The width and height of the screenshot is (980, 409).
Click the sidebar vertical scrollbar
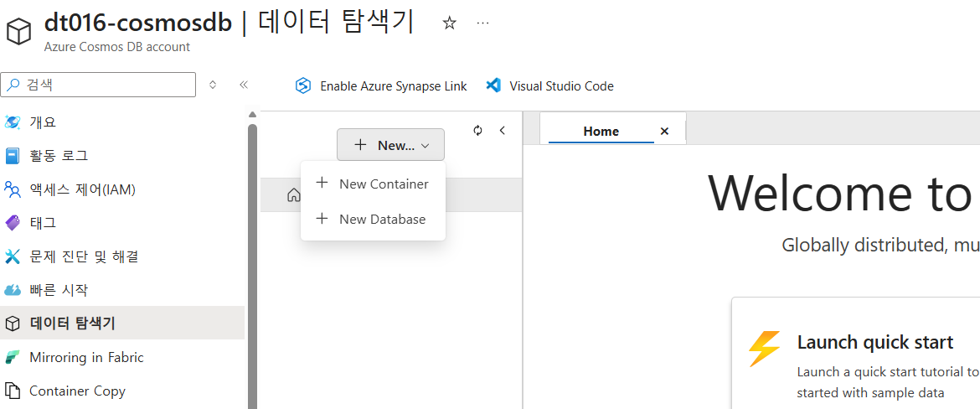tap(252, 266)
